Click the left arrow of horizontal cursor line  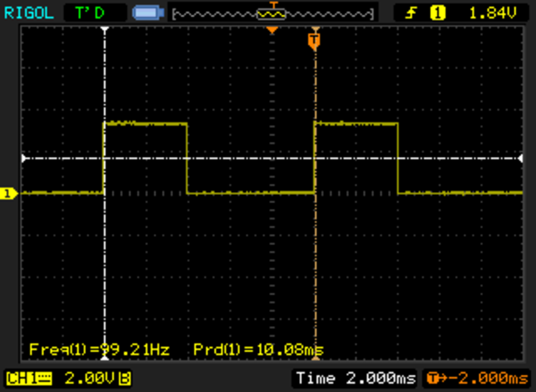point(24,158)
